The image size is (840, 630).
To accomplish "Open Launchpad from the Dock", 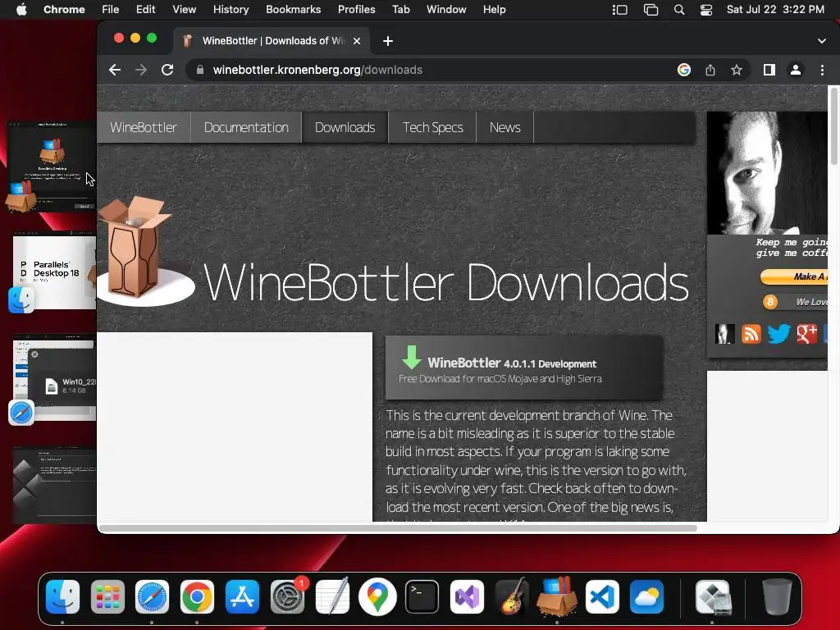I will 107,597.
